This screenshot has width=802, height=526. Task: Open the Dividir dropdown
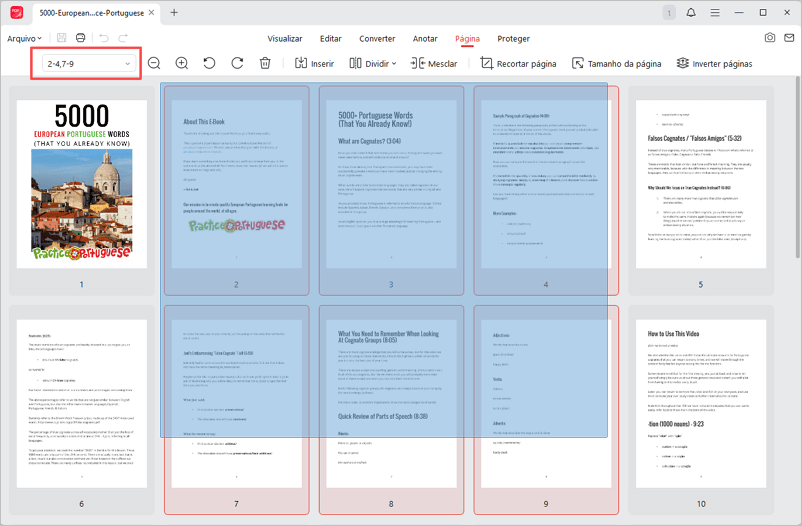373,63
